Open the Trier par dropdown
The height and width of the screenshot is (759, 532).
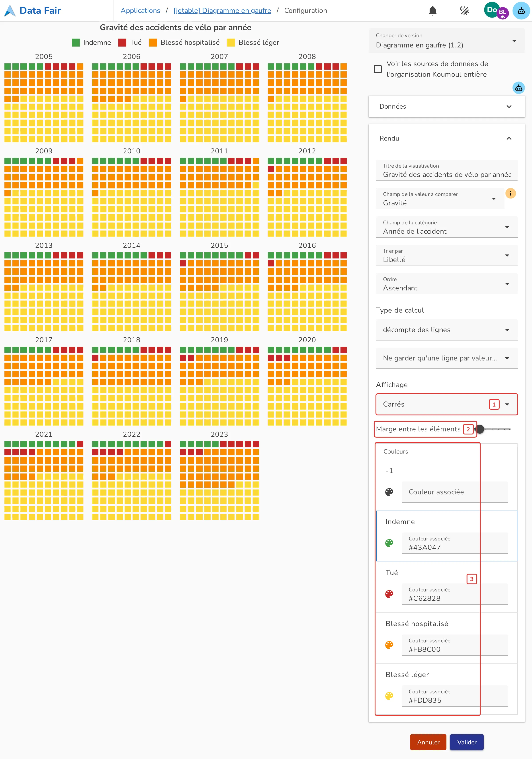pos(447,256)
